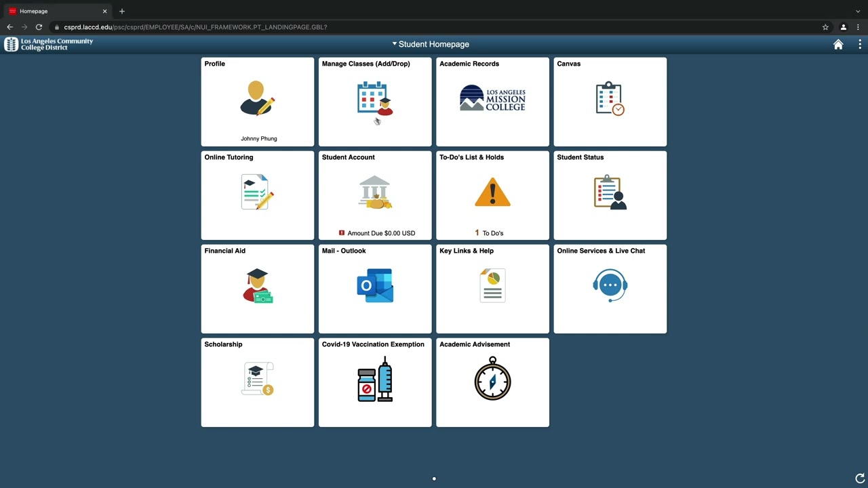Click the Student Status title

click(x=580, y=157)
